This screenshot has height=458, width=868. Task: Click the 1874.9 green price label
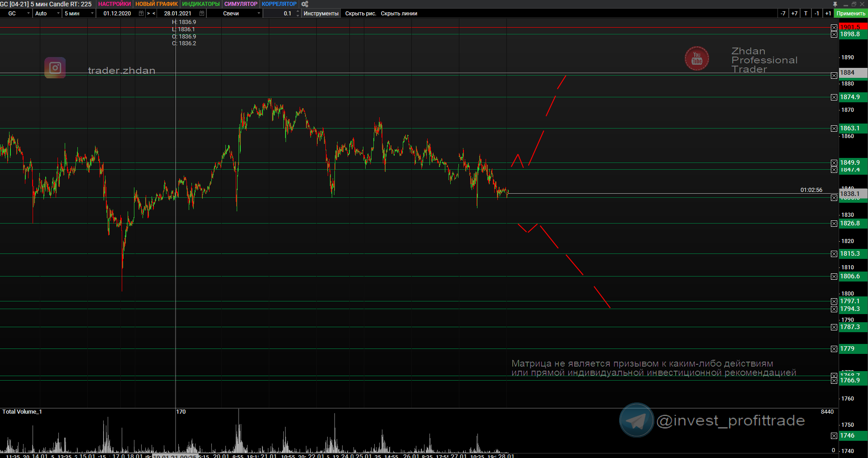pos(853,97)
